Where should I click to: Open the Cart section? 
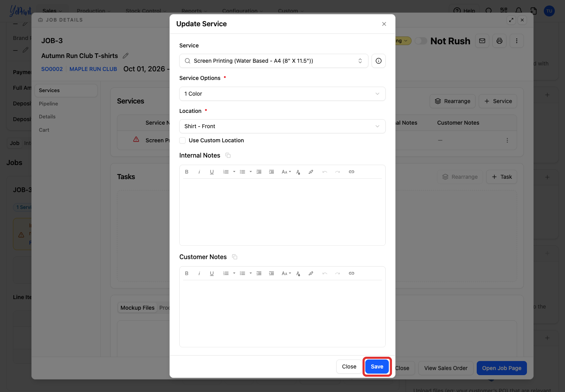(44, 130)
